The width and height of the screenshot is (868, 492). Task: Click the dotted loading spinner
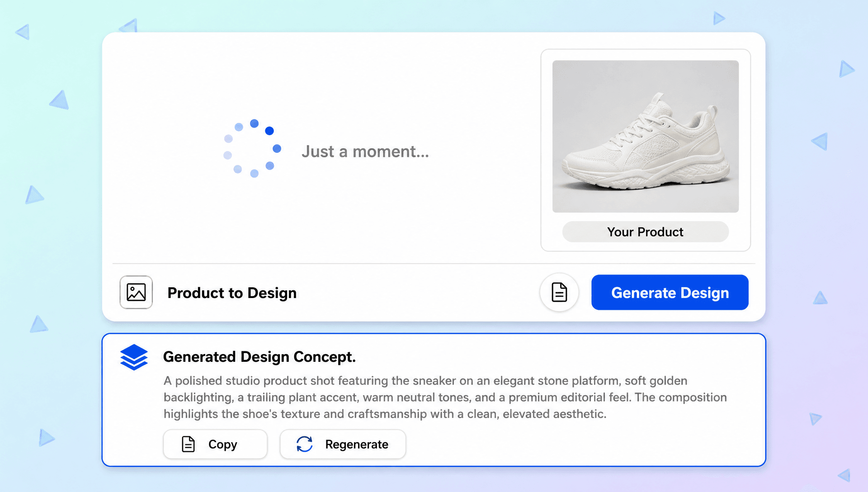pos(252,148)
